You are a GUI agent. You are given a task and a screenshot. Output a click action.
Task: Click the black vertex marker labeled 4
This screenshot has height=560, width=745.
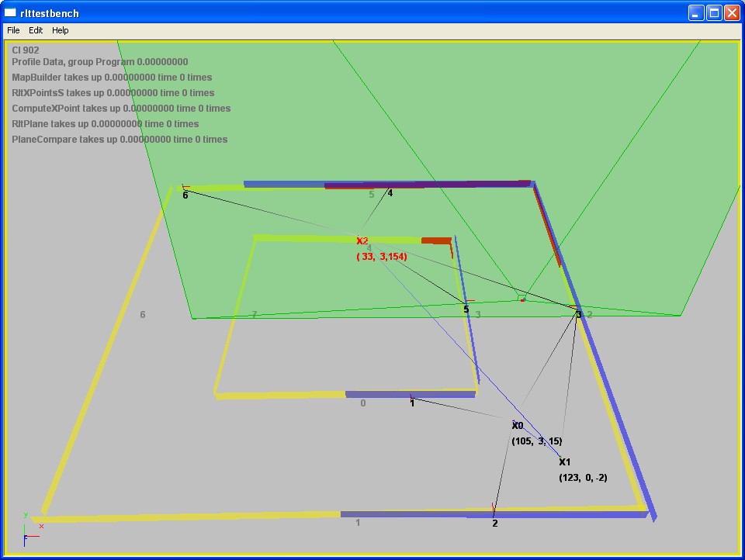390,193
